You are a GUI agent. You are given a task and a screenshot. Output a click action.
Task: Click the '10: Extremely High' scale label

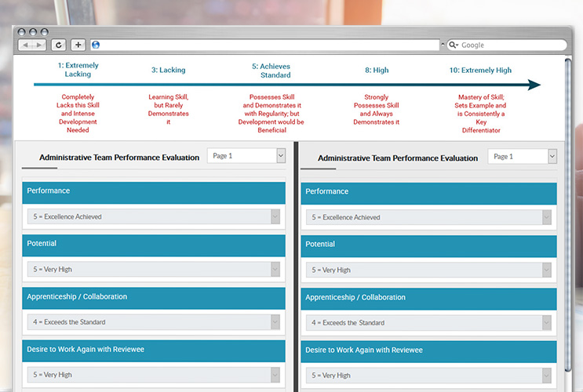point(480,70)
